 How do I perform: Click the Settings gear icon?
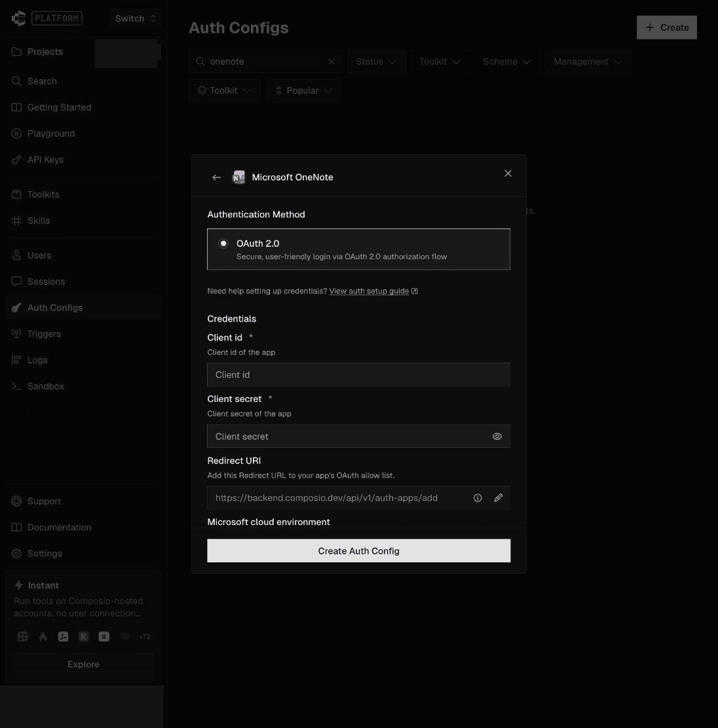tap(16, 553)
